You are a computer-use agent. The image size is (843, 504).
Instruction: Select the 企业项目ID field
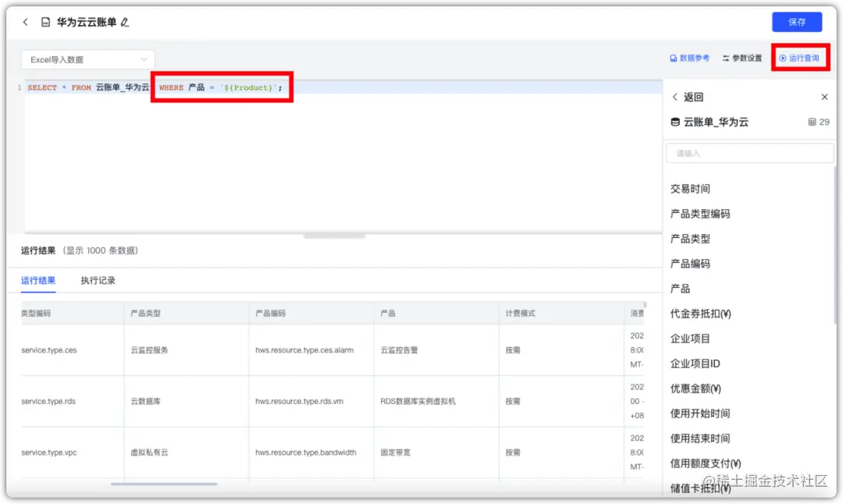pos(695,364)
